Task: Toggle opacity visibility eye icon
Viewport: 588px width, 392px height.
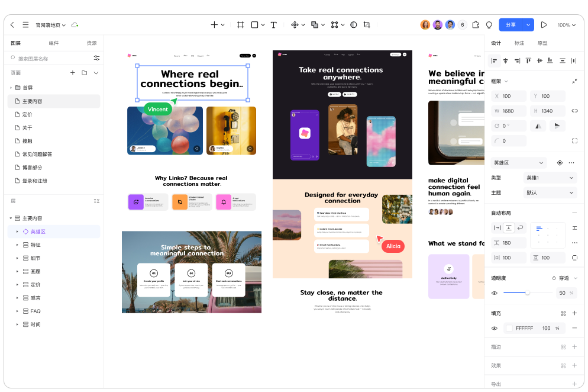Action: point(495,293)
